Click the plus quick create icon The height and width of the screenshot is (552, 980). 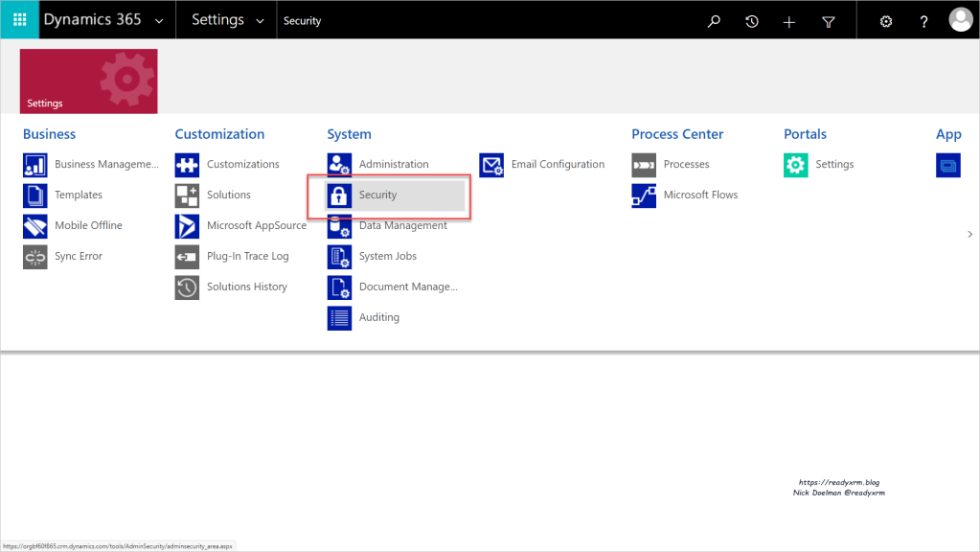[x=789, y=21]
